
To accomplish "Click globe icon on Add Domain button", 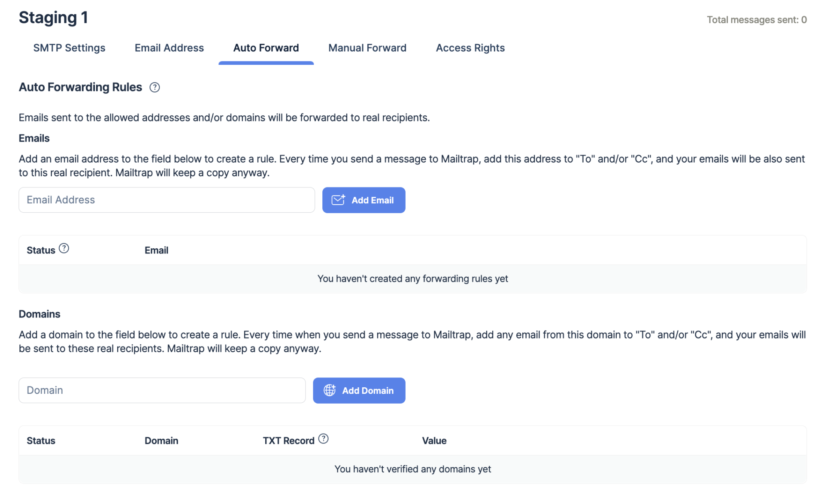I will (329, 390).
